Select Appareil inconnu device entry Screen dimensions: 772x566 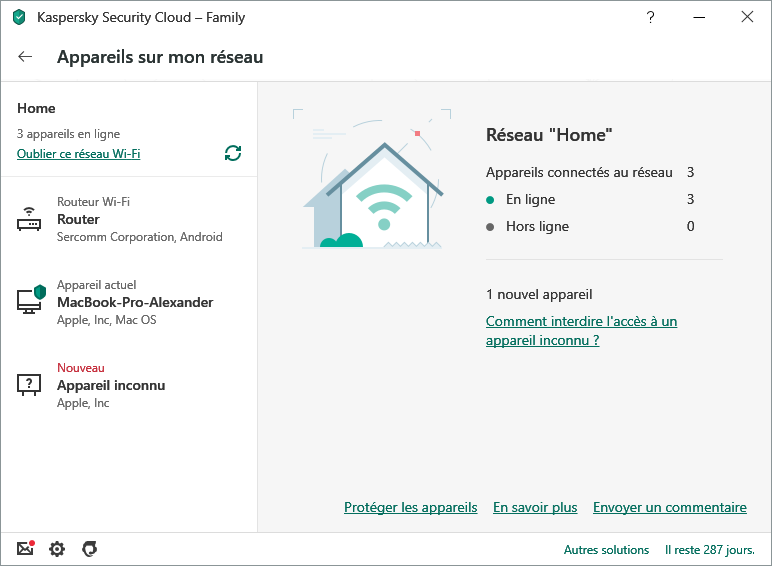(x=129, y=385)
